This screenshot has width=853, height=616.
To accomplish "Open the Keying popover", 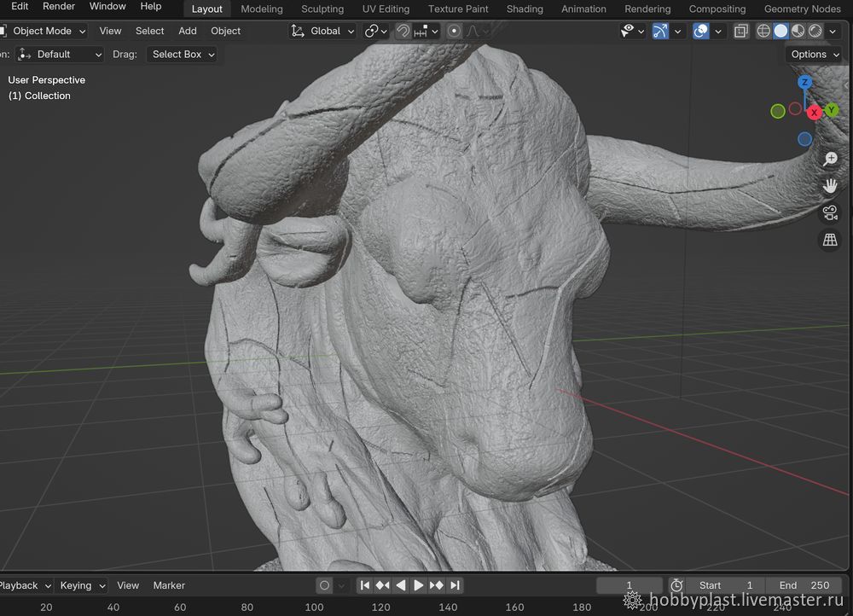I will tap(82, 585).
